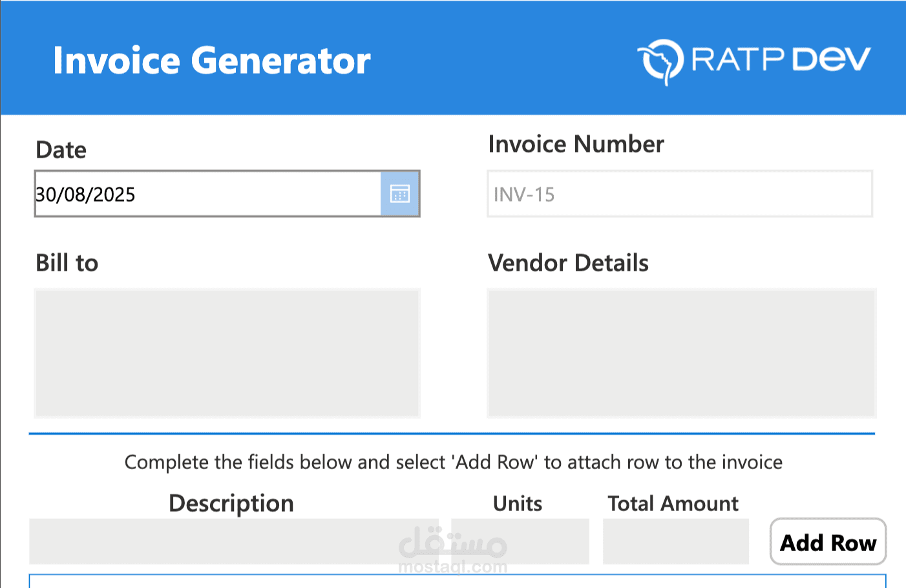Viewport: 906px width, 588px height.
Task: Click the Invoice Number field showing INV-15
Action: 680,193
